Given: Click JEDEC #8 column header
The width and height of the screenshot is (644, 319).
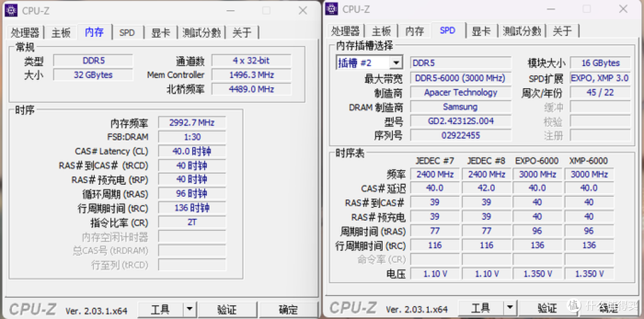Looking at the screenshot, I should pyautogui.click(x=487, y=160).
